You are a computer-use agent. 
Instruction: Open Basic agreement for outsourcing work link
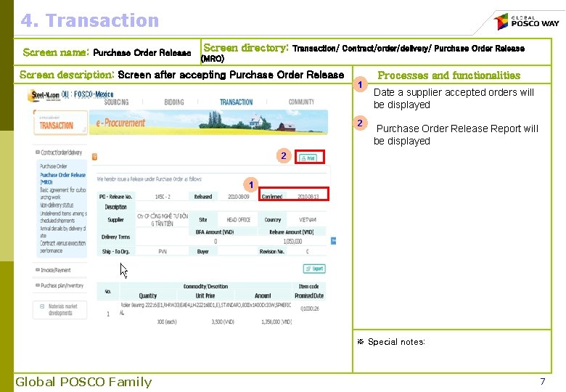click(63, 194)
